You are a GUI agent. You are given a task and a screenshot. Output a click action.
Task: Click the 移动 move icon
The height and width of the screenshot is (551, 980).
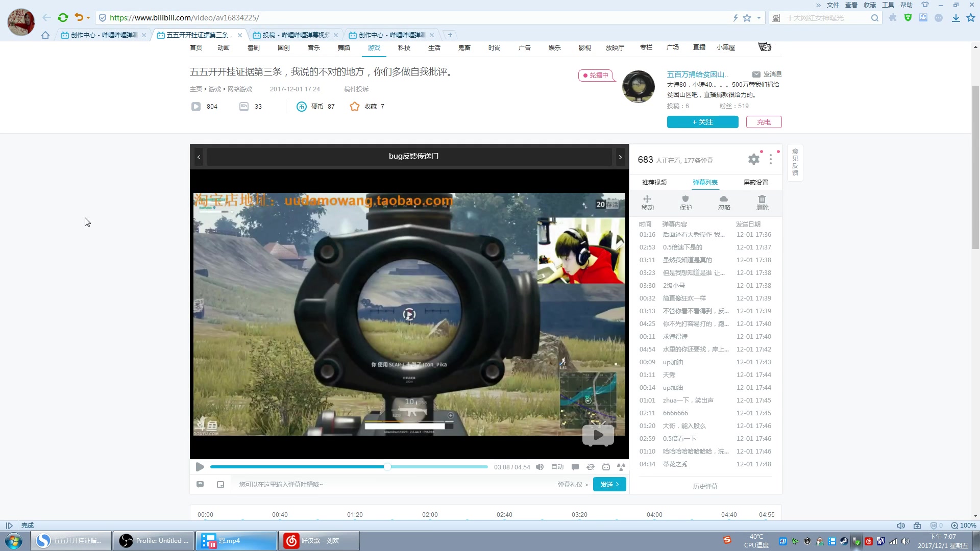click(648, 203)
